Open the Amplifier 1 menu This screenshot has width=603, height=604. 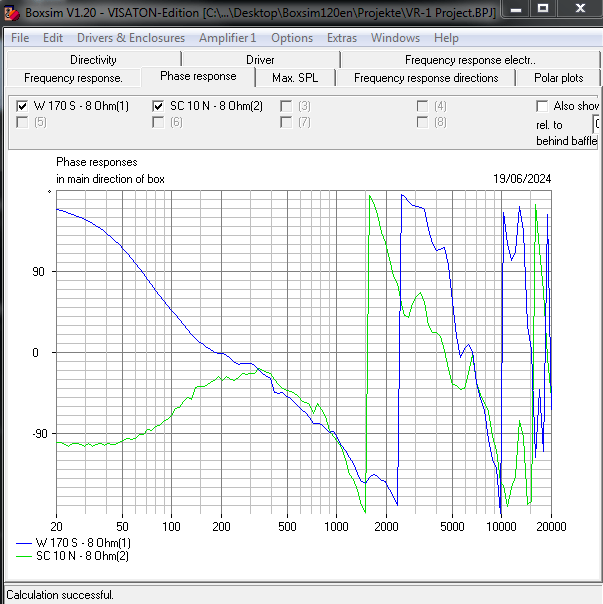[x=227, y=38]
